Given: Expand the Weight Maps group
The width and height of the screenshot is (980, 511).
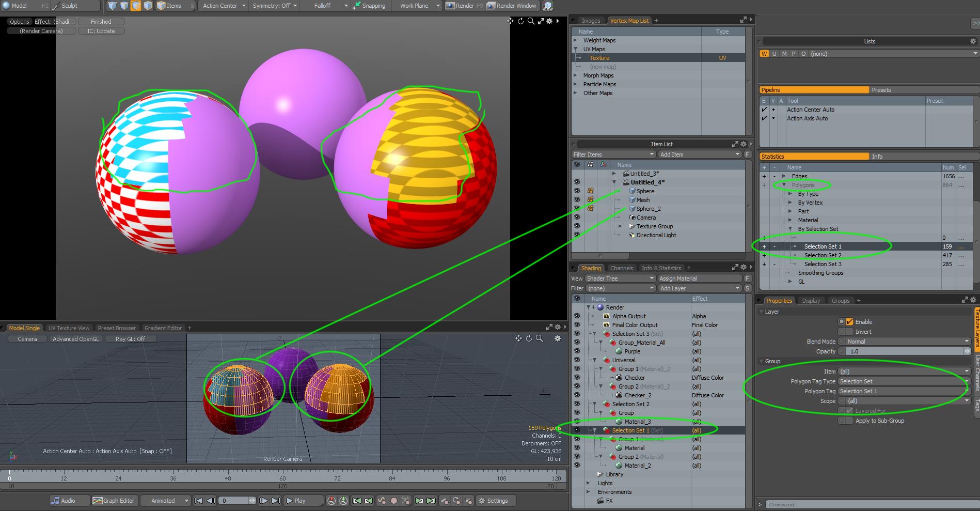Looking at the screenshot, I should coord(576,40).
